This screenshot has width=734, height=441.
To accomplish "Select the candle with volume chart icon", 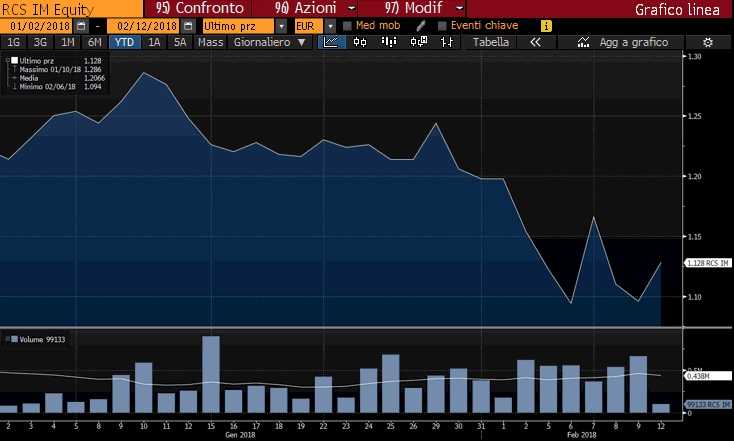I will point(418,42).
